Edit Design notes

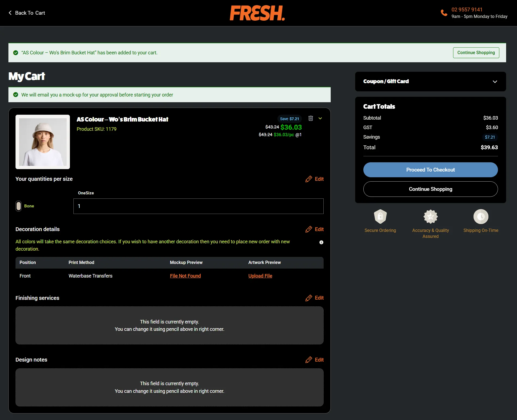(x=314, y=360)
